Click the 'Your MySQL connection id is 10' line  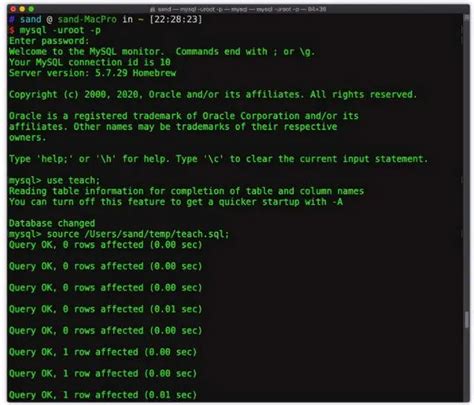tap(90, 62)
